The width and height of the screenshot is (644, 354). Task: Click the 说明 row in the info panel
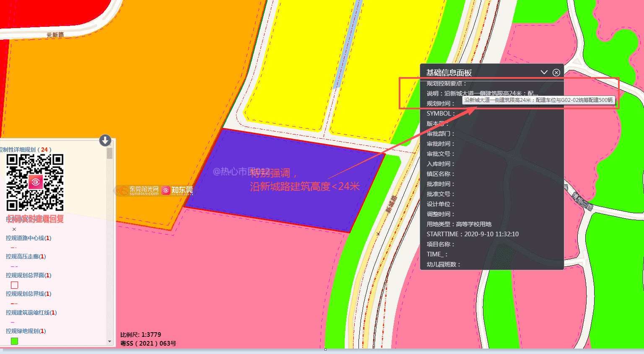pos(482,93)
